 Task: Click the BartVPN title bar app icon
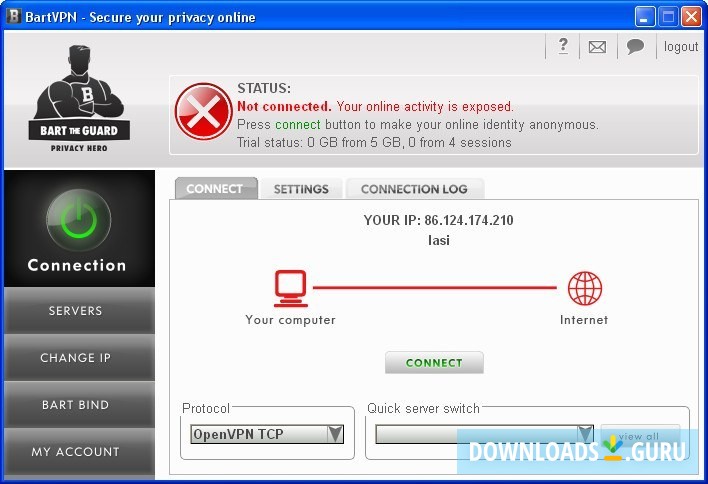14,16
